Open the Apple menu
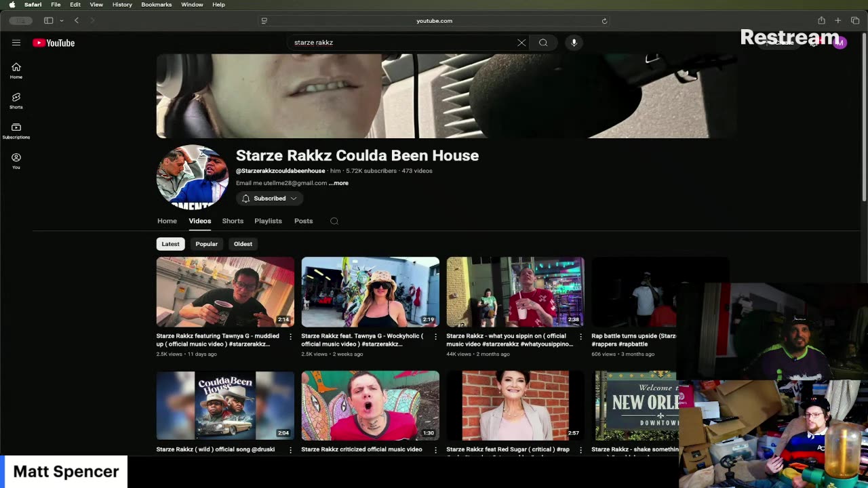868x488 pixels. (x=12, y=5)
